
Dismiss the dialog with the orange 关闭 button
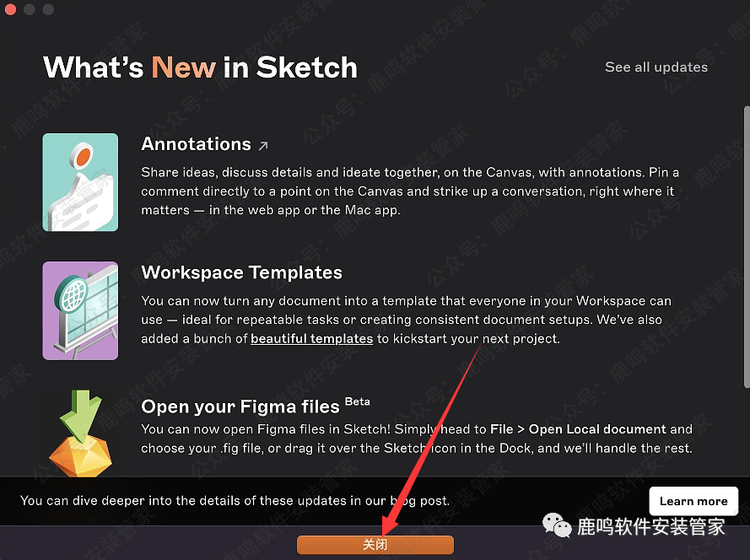[x=375, y=545]
